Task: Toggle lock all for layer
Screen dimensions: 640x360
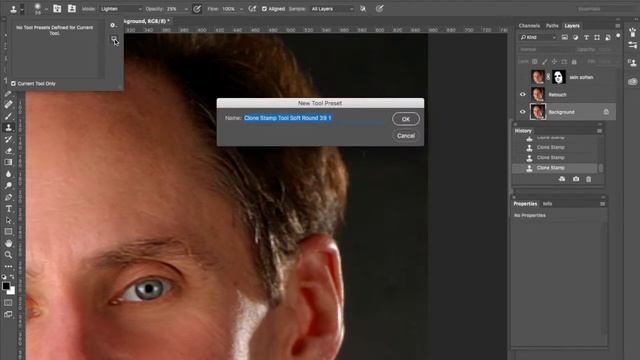Action: tap(574, 62)
